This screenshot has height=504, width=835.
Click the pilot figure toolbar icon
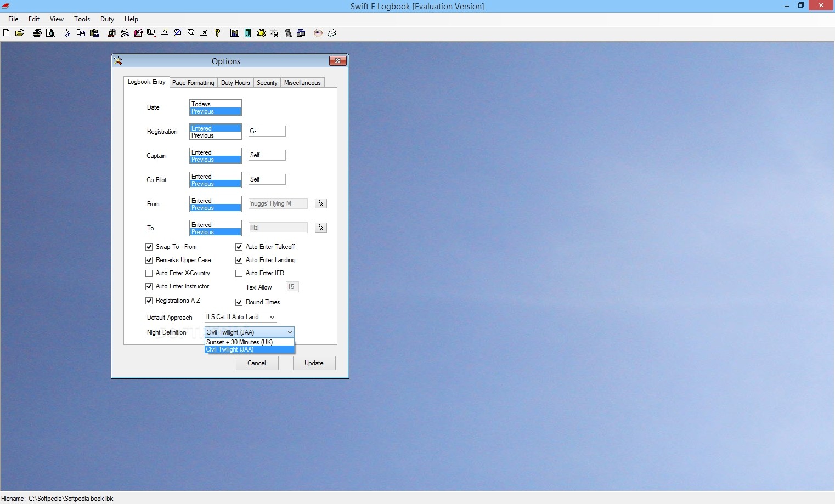(x=287, y=33)
